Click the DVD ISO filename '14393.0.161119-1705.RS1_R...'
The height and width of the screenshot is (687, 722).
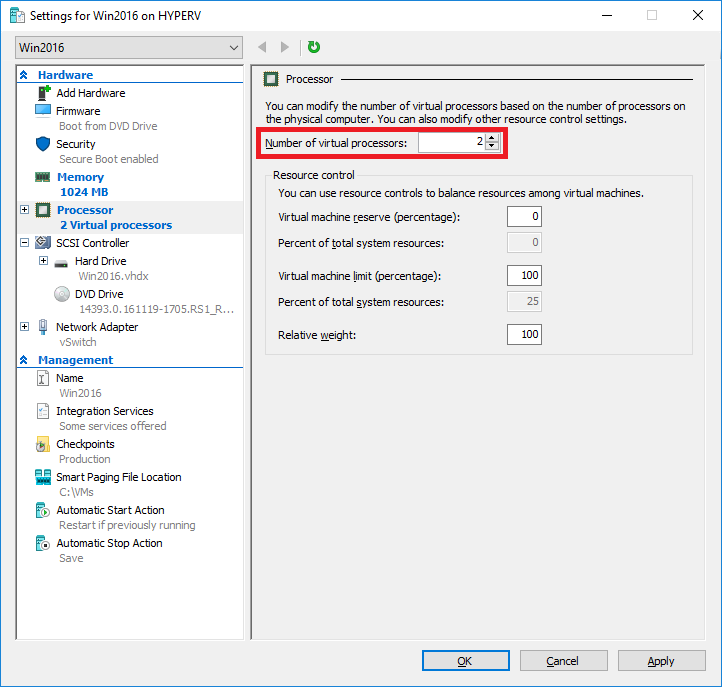157,309
